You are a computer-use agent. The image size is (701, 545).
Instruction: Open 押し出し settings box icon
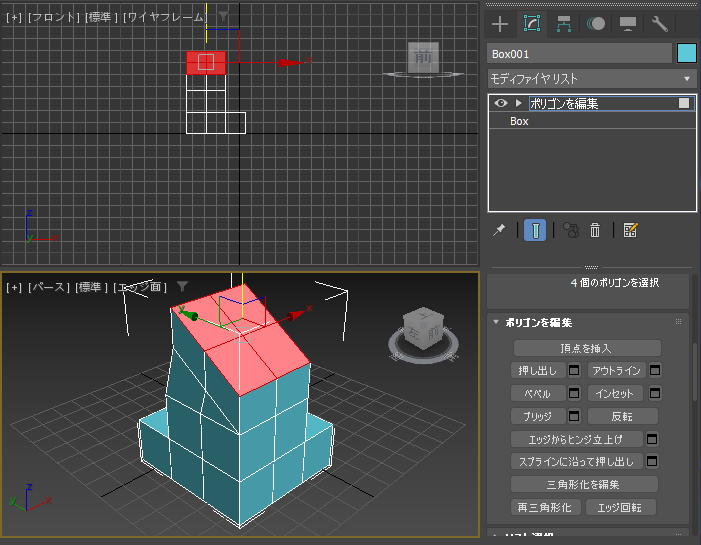click(574, 370)
